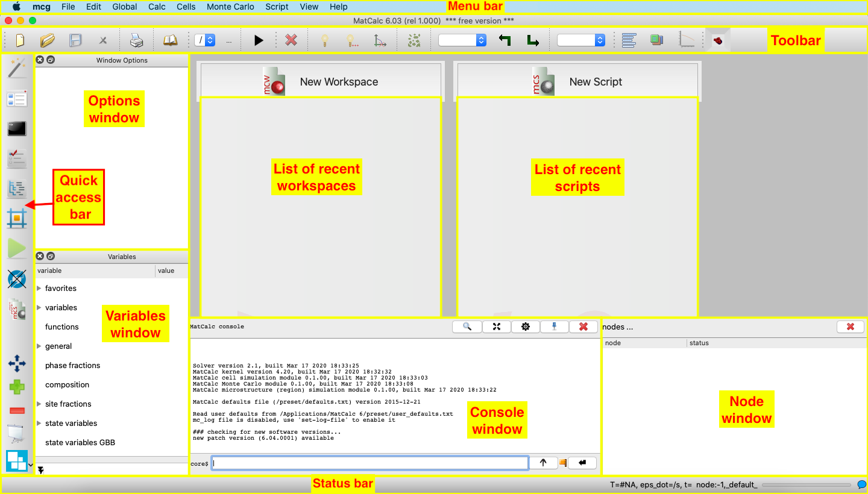Click the green particles icon in toolbar
868x494 pixels.
tap(414, 40)
